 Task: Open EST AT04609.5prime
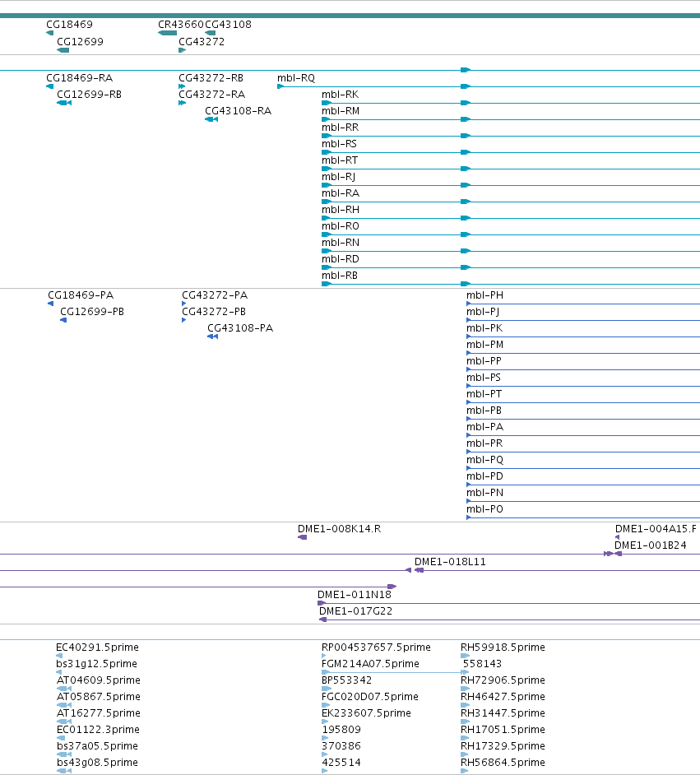(x=99, y=680)
